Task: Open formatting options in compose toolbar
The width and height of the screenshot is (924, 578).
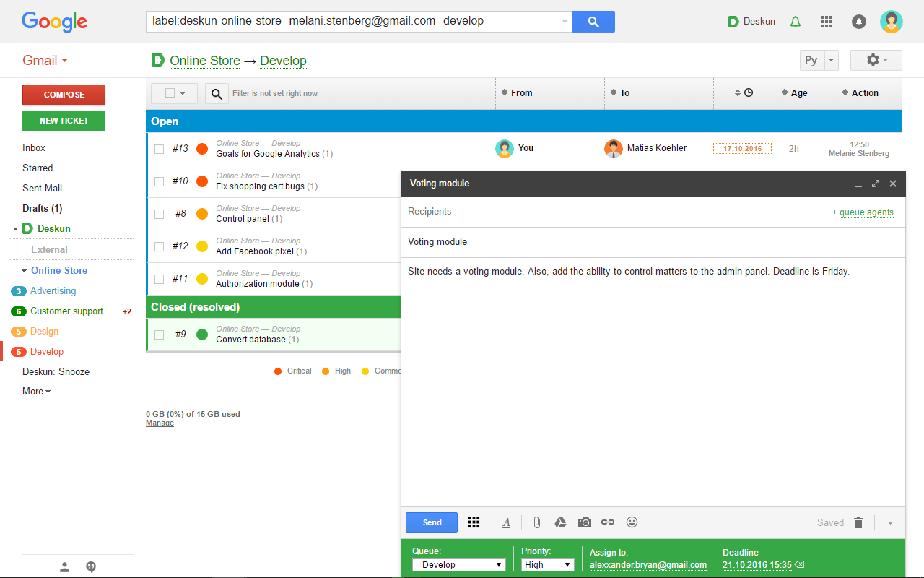Action: tap(507, 522)
